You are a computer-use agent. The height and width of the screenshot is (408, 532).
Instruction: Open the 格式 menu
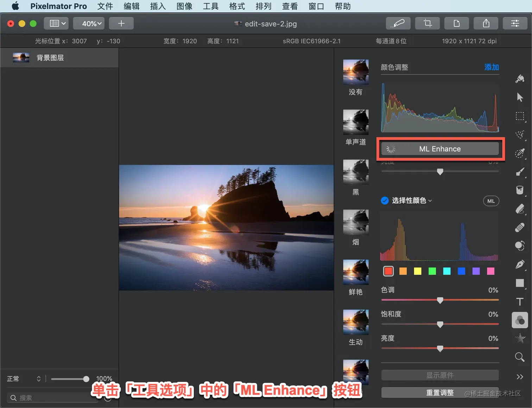coord(237,6)
